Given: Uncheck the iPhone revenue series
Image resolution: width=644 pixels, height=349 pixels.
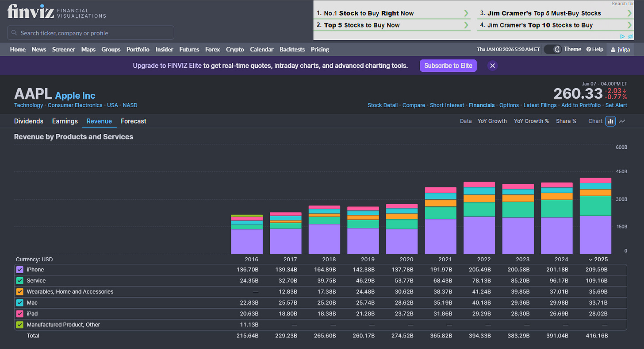Looking at the screenshot, I should coord(20,270).
